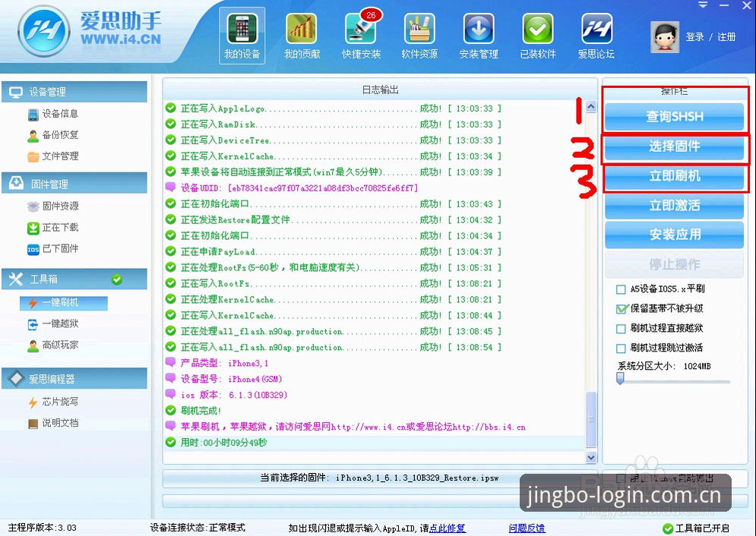This screenshot has height=536, width=756.
Task: Click the 查询SHSH button
Action: tap(674, 116)
